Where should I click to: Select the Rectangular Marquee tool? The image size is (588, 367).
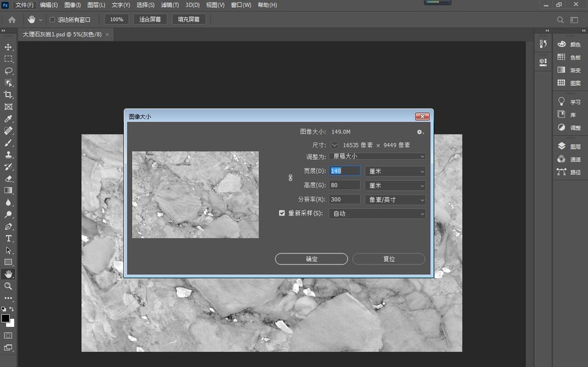(8, 59)
